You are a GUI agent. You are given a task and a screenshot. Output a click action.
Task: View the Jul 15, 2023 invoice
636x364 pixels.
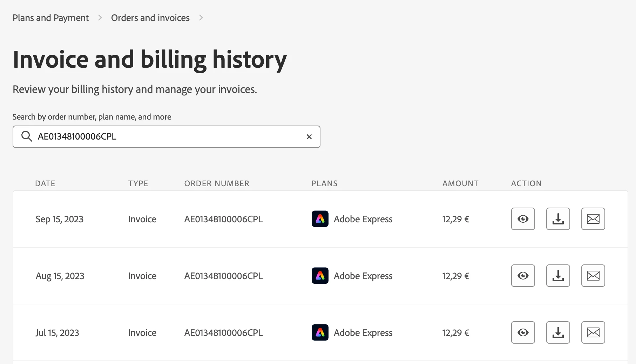(x=523, y=332)
